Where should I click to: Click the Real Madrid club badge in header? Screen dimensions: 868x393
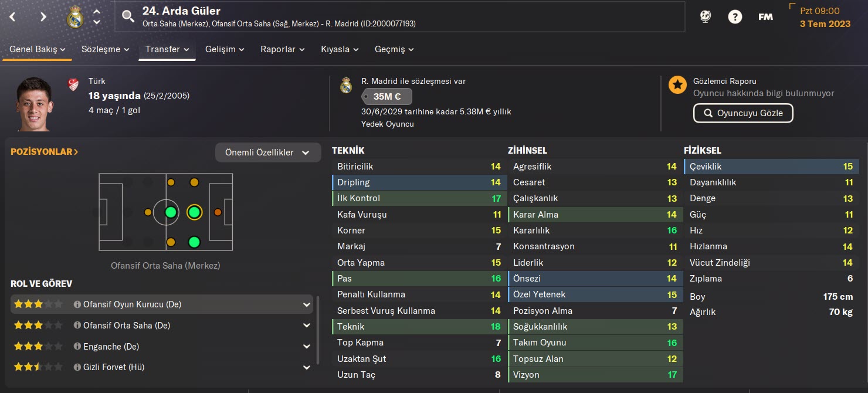click(75, 17)
